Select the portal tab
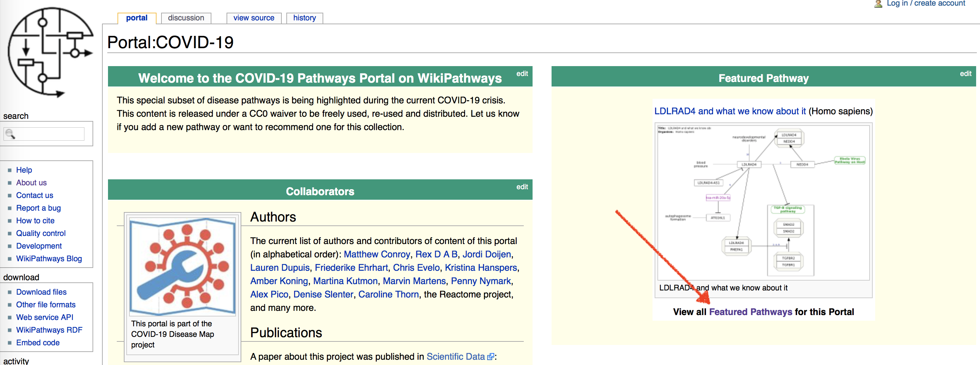Screen dimensions: 980x365 [x=136, y=18]
